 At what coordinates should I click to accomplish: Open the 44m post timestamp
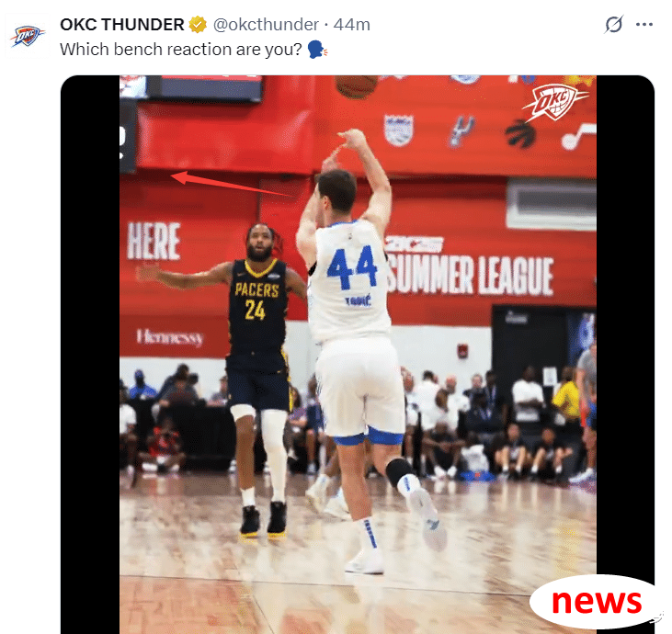click(352, 25)
